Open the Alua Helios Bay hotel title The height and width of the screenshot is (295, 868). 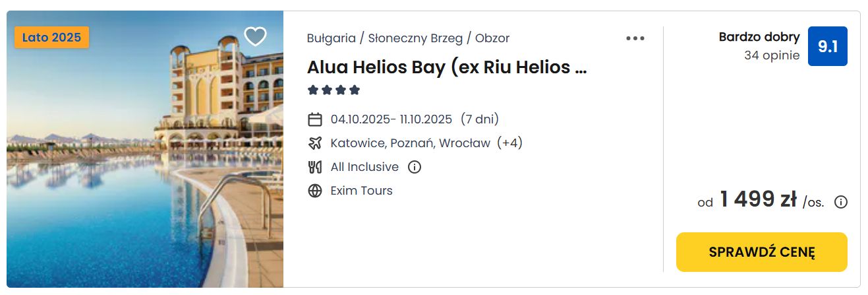446,67
